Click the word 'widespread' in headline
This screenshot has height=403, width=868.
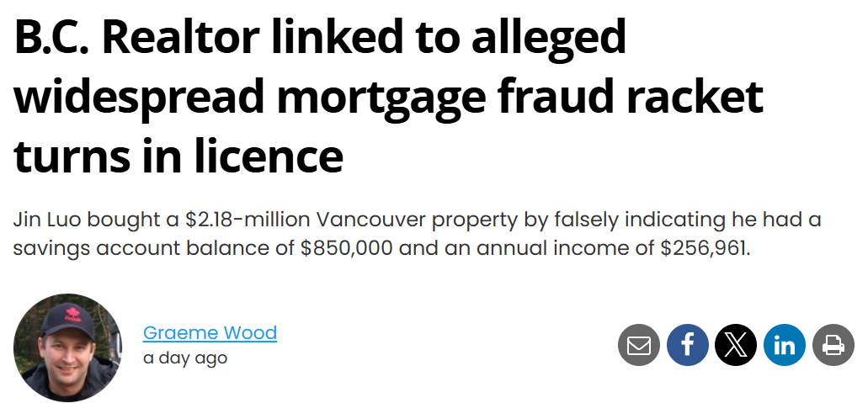[139, 98]
